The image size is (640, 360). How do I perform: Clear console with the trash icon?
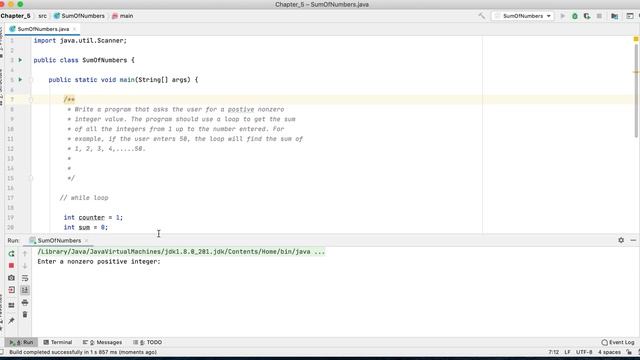tap(25, 314)
